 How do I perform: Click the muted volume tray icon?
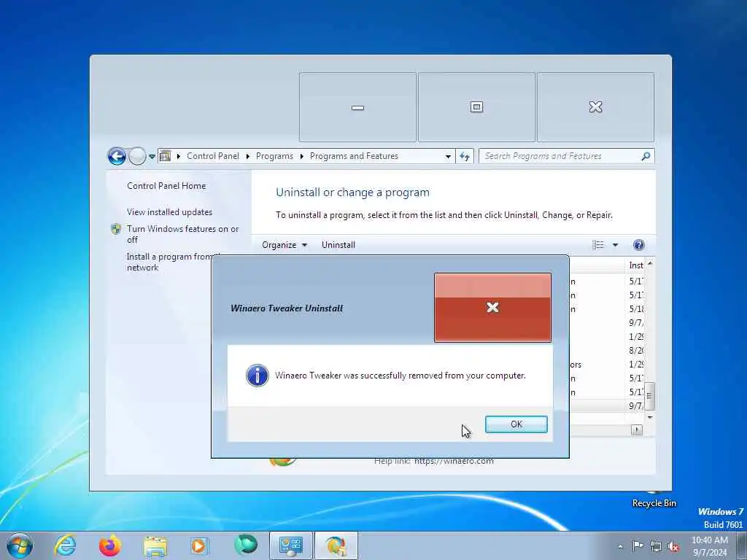pos(673,547)
